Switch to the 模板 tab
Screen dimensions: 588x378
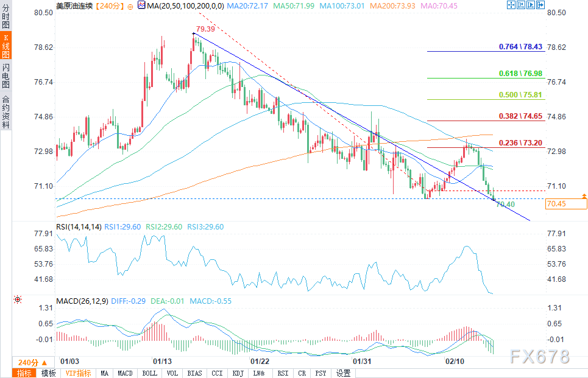pyautogui.click(x=49, y=373)
